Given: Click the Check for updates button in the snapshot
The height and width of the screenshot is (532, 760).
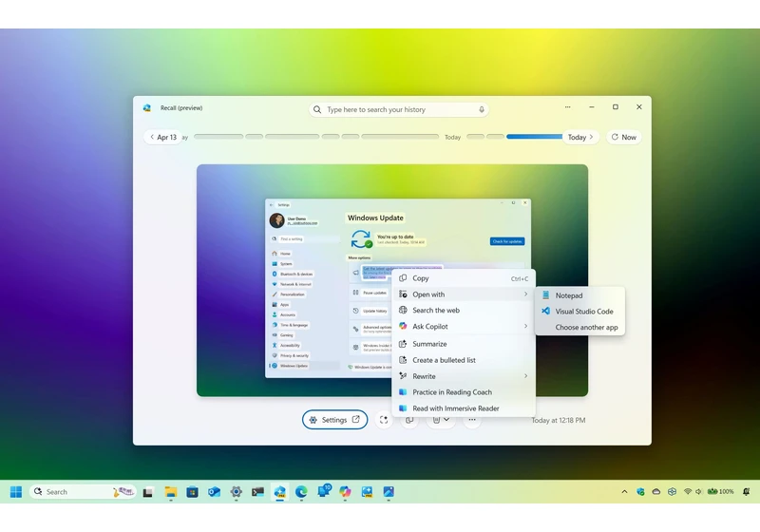Looking at the screenshot, I should pos(507,241).
